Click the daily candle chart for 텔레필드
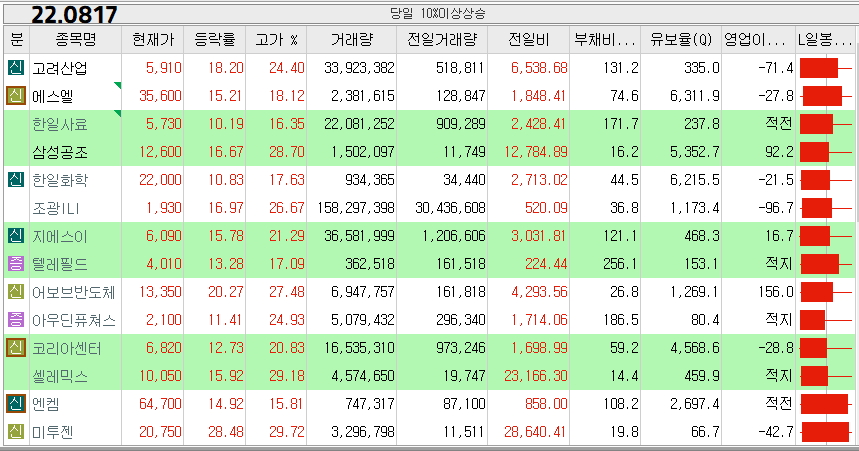The width and height of the screenshot is (859, 451). click(x=826, y=264)
